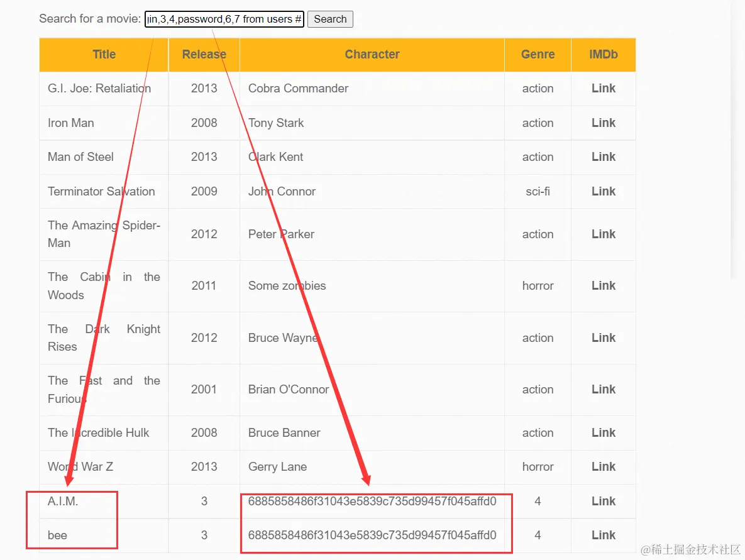Screen dimensions: 745x560
Task: Click the Character column header
Action: (x=372, y=55)
